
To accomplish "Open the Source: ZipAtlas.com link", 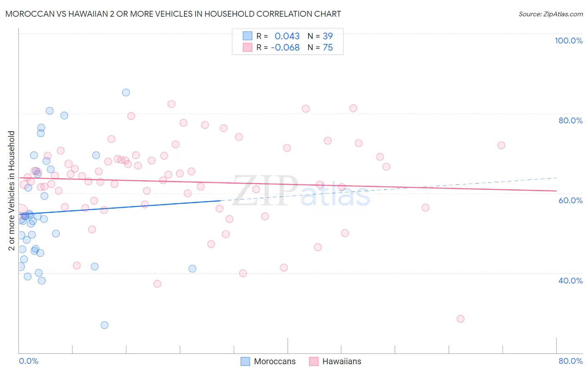I will click(551, 14).
